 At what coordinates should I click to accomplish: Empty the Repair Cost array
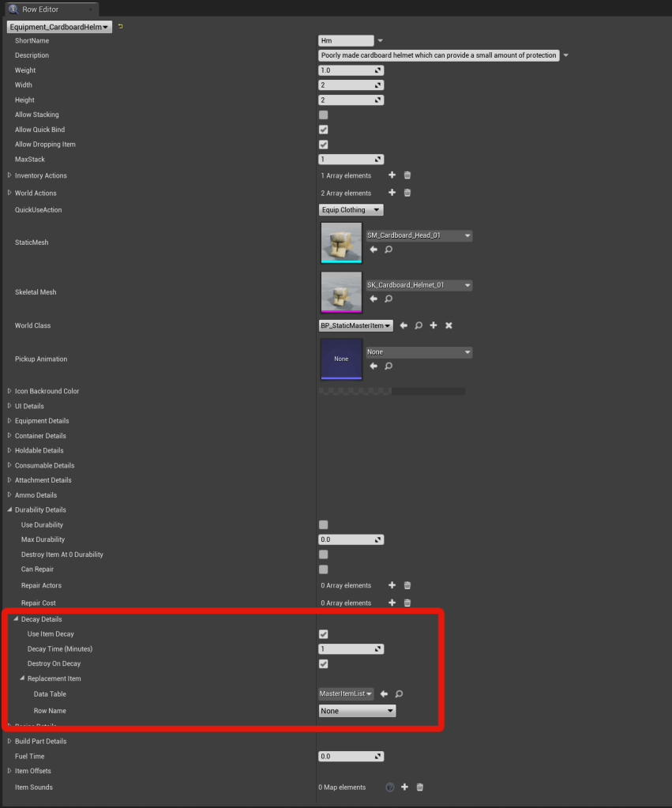(x=407, y=603)
